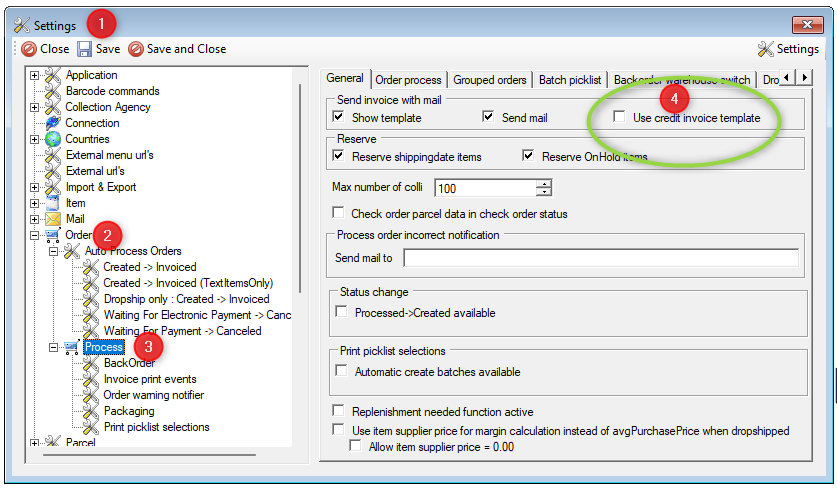Click the Collection Agency tools icon
This screenshot has width=837, height=490.
point(53,107)
